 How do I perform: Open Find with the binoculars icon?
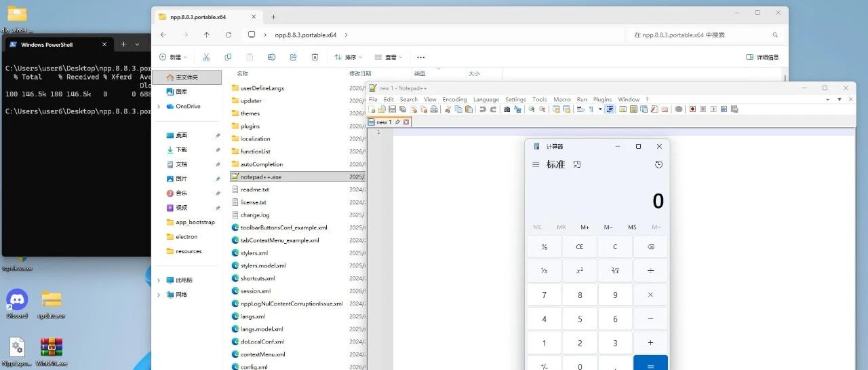pyautogui.click(x=507, y=109)
